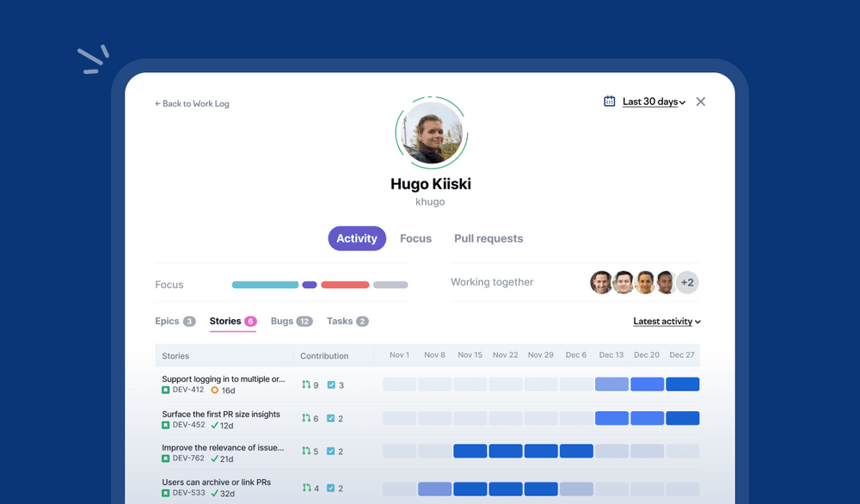Click the pink badge showing 6 next to Stories
The image size is (860, 504).
click(x=249, y=321)
